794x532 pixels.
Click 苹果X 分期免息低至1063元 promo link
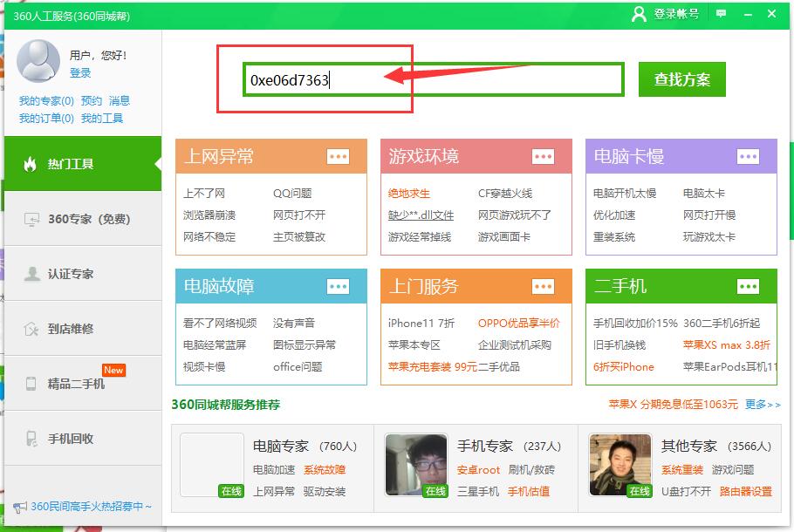tap(673, 405)
